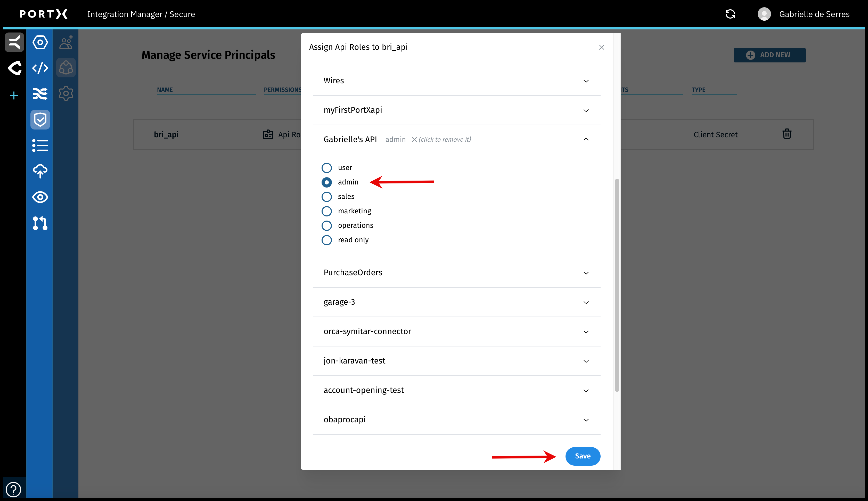The image size is (868, 501).
Task: Select the code editor icon in sidebar
Action: [40, 68]
